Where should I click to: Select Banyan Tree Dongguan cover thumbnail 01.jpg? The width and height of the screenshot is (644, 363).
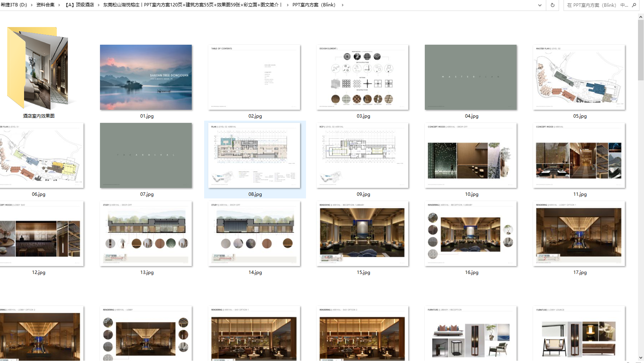[146, 77]
